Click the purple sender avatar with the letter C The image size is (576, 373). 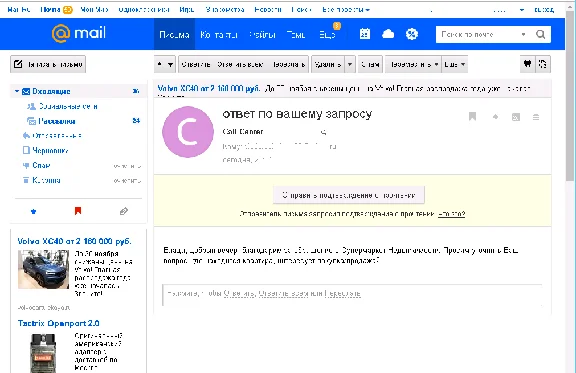click(188, 132)
